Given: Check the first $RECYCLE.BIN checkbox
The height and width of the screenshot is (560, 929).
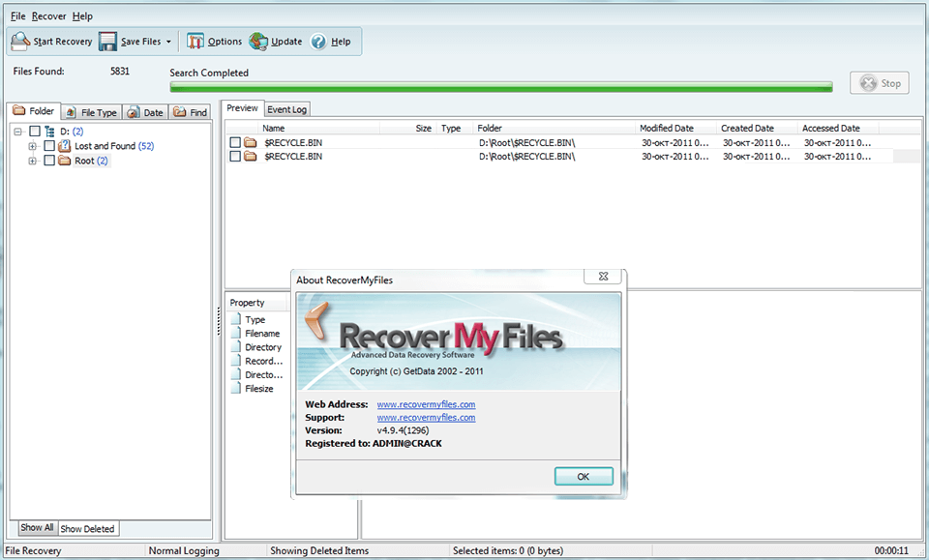Looking at the screenshot, I should tap(233, 141).
